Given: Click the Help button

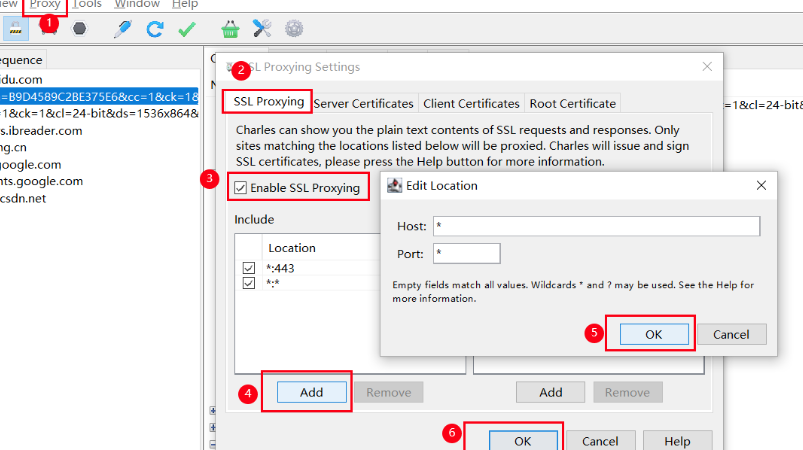Looking at the screenshot, I should click(677, 440).
